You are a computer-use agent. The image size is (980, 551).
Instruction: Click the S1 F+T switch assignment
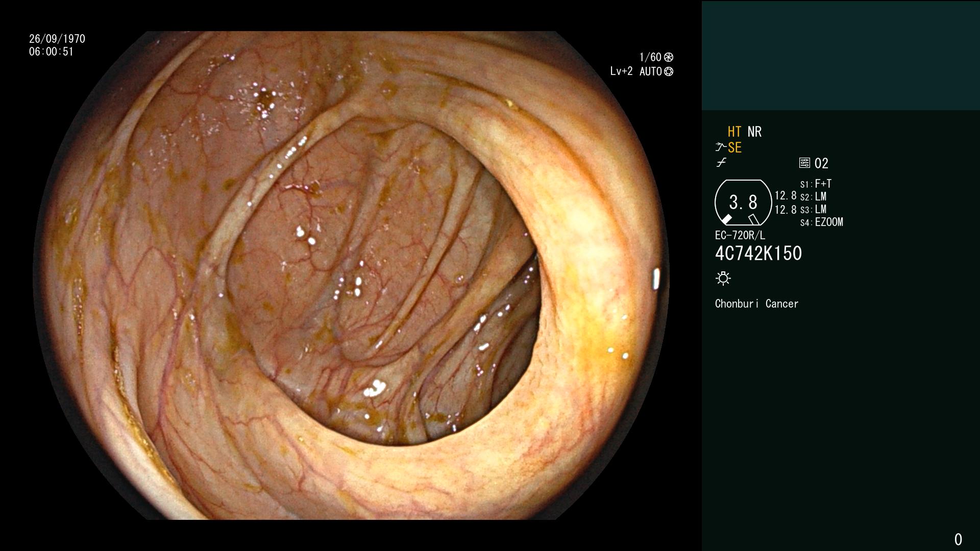[x=816, y=184]
